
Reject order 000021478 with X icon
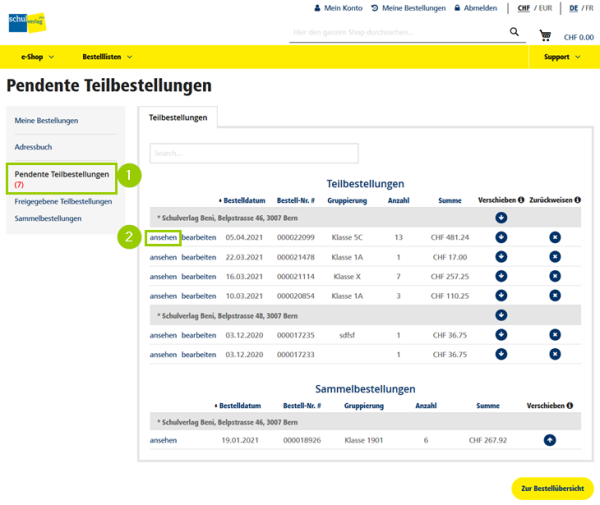tap(555, 256)
